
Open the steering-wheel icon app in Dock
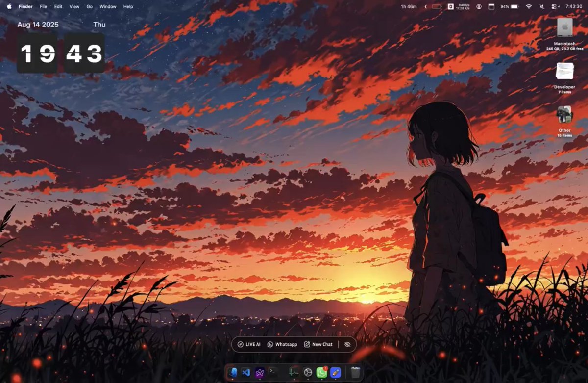(308, 372)
